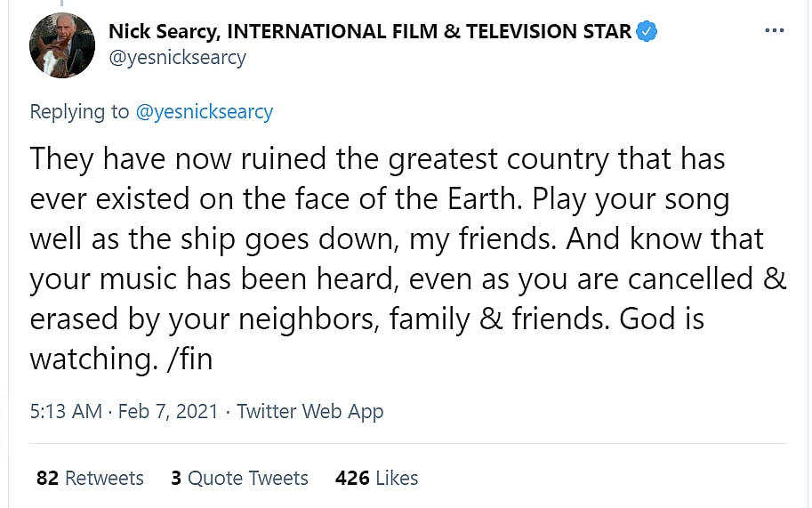The height and width of the screenshot is (508, 812).
Task: View who gave the 426 Likes
Action: (376, 478)
